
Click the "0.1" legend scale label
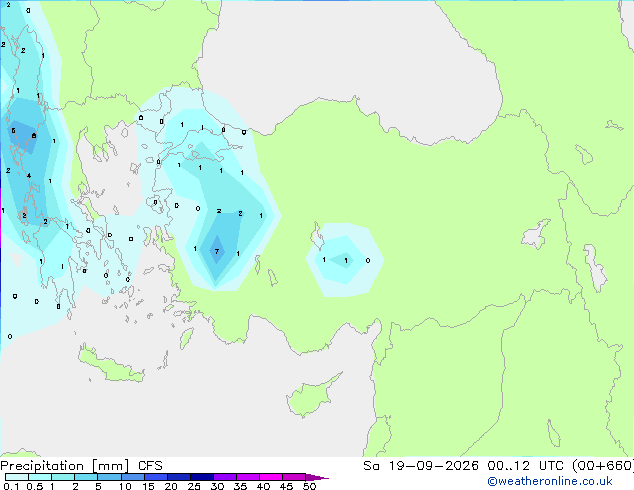click(x=11, y=486)
